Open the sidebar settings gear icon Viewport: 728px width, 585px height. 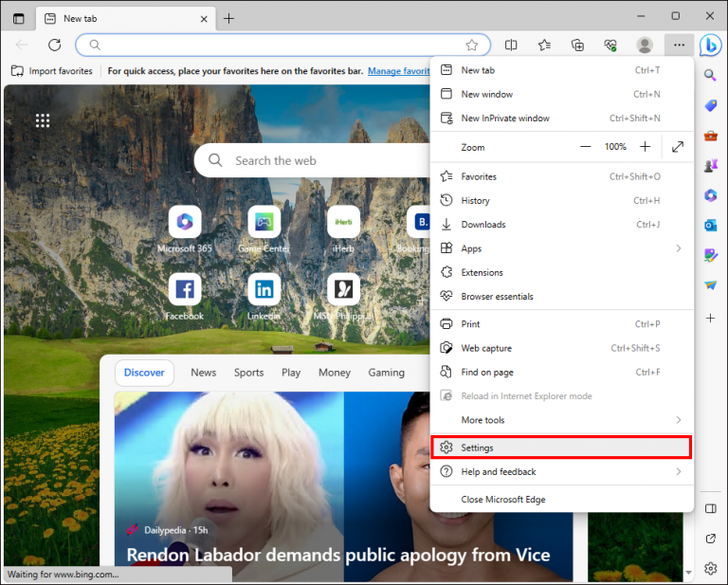(710, 568)
